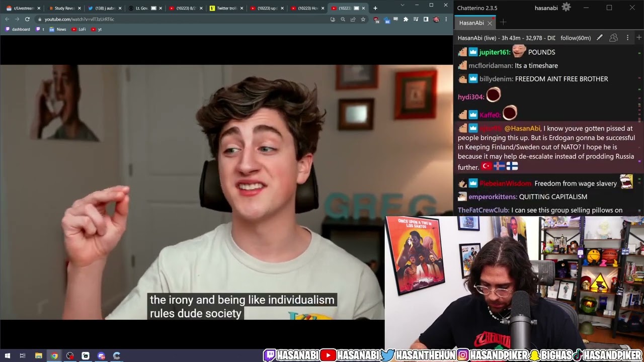Reload the YouTube page
644x362 pixels.
[x=27, y=19]
